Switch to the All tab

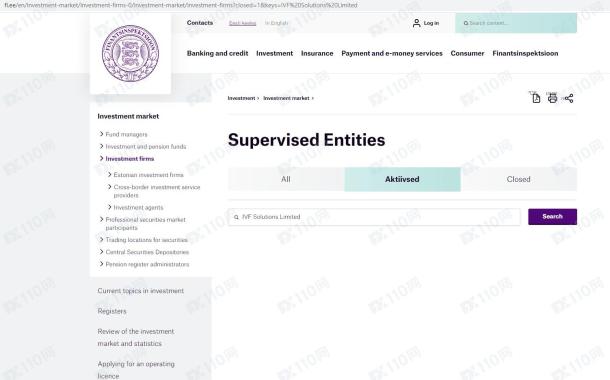click(286, 179)
